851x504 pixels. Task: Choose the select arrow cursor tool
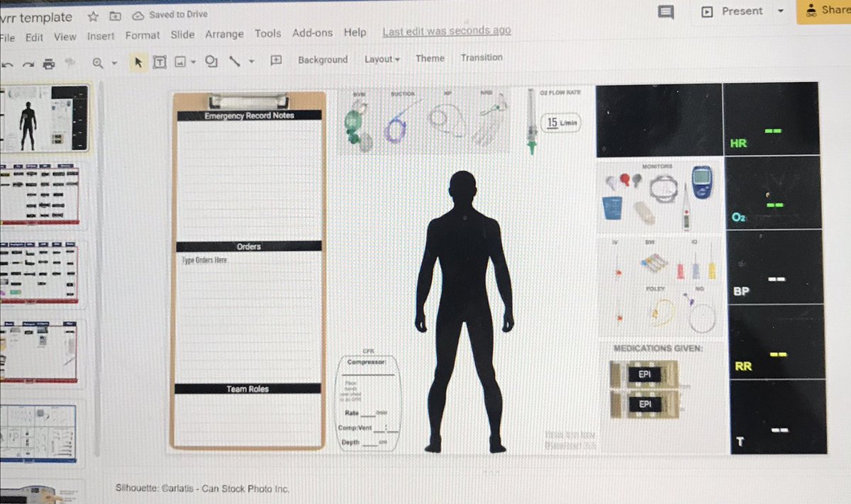pos(139,62)
